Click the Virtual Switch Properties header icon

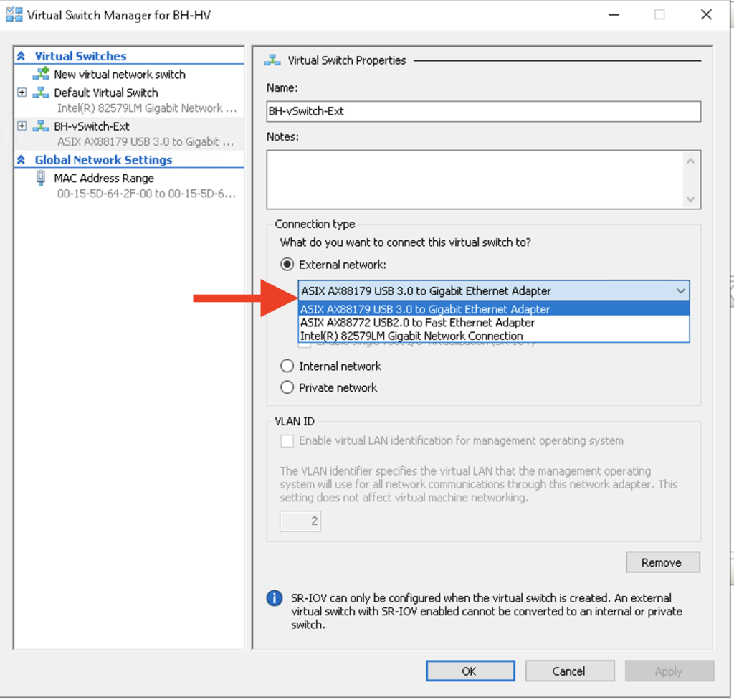272,60
